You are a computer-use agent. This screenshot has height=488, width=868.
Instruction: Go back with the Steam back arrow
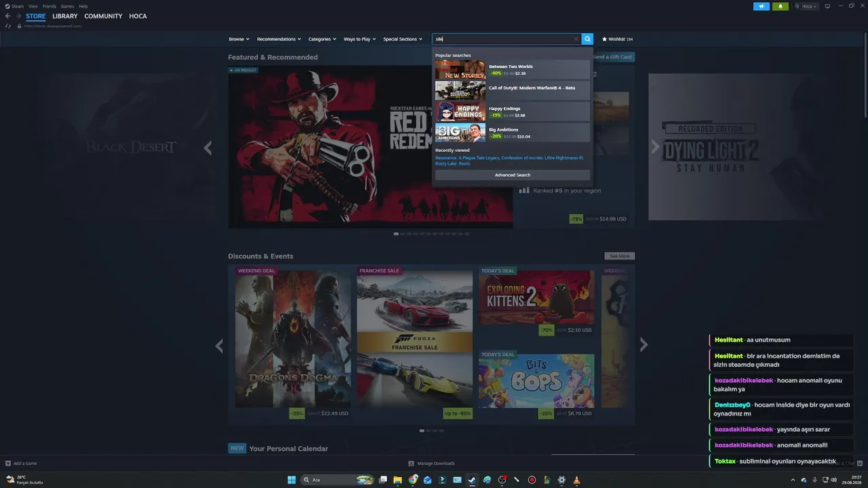click(x=8, y=16)
